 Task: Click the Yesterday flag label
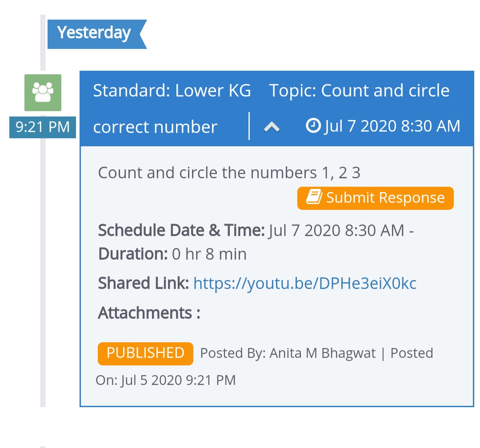point(94,33)
